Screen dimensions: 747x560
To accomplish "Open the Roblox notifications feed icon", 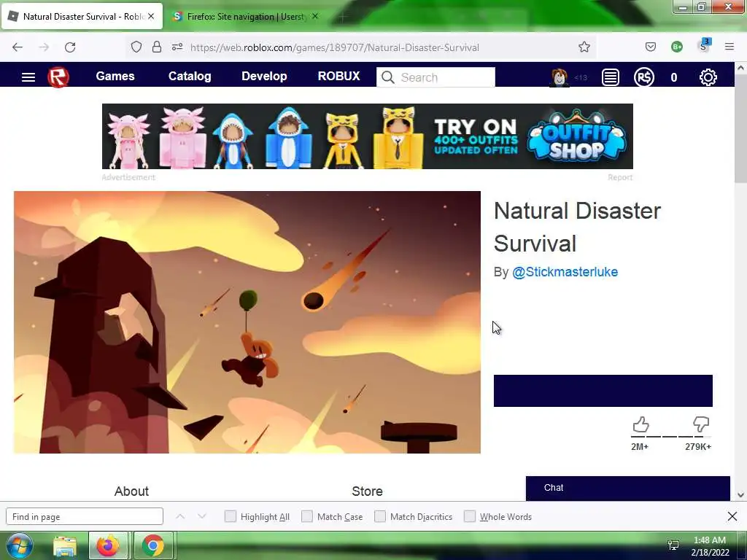I will [611, 77].
